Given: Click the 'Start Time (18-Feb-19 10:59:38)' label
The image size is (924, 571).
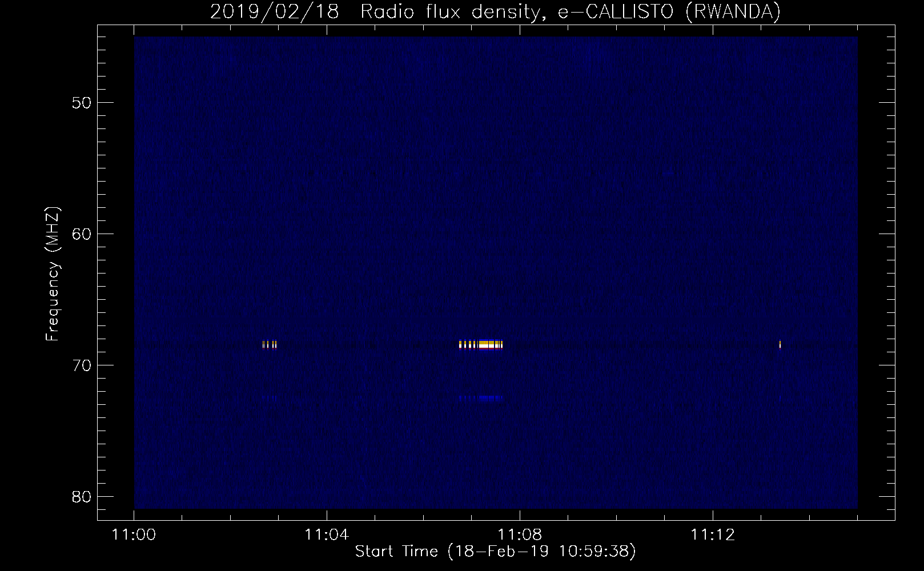Looking at the screenshot, I should coord(495,551).
